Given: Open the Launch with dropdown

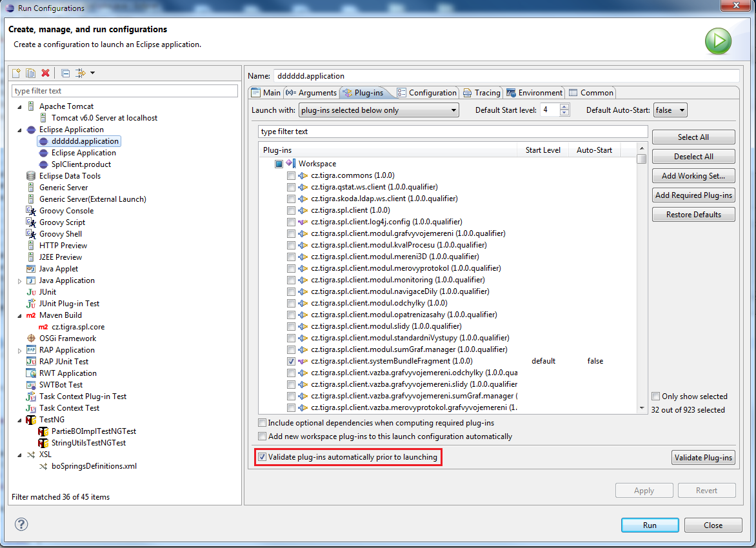Looking at the screenshot, I should [379, 110].
